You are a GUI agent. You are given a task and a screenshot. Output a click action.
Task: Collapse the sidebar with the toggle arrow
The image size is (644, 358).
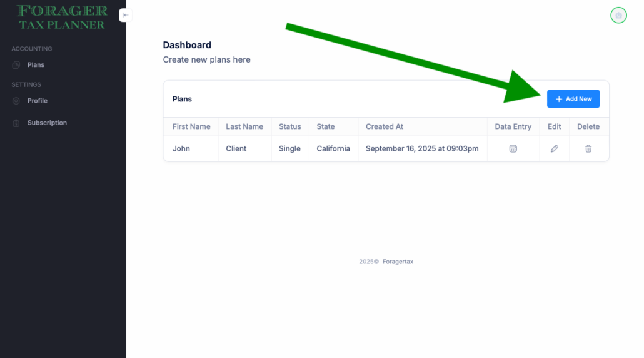tap(126, 15)
